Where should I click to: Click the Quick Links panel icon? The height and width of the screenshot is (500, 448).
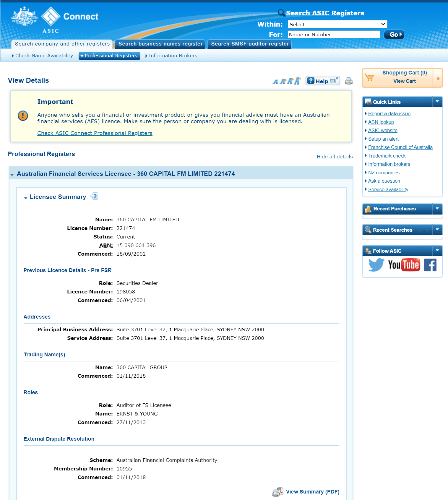[x=368, y=102]
